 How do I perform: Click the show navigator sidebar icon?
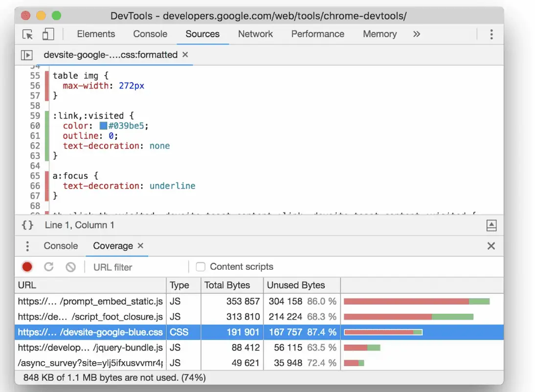[28, 55]
